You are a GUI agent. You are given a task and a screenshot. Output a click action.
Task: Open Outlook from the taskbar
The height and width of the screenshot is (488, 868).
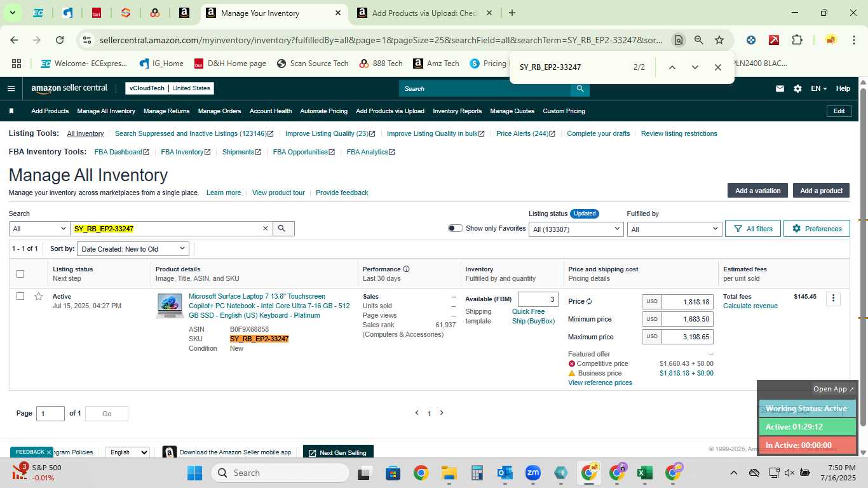pos(505,473)
